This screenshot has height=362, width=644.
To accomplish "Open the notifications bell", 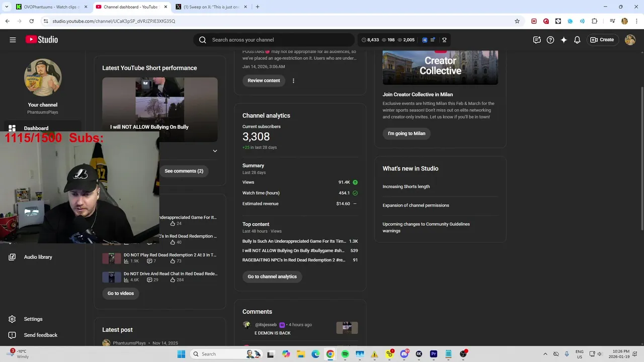I will tap(578, 40).
